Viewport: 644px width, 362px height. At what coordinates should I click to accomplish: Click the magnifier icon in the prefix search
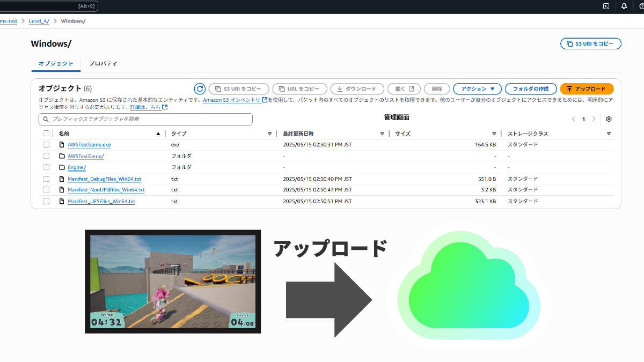tap(46, 119)
